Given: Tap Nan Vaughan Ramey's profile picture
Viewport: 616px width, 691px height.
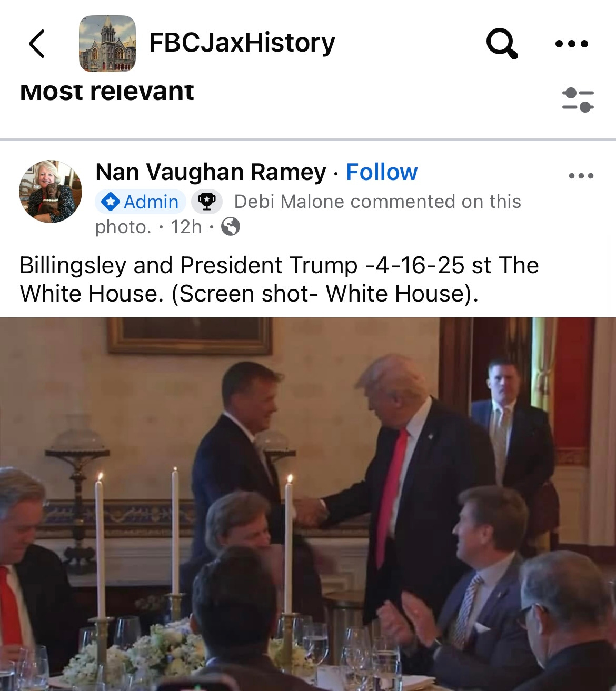Looking at the screenshot, I should (51, 192).
